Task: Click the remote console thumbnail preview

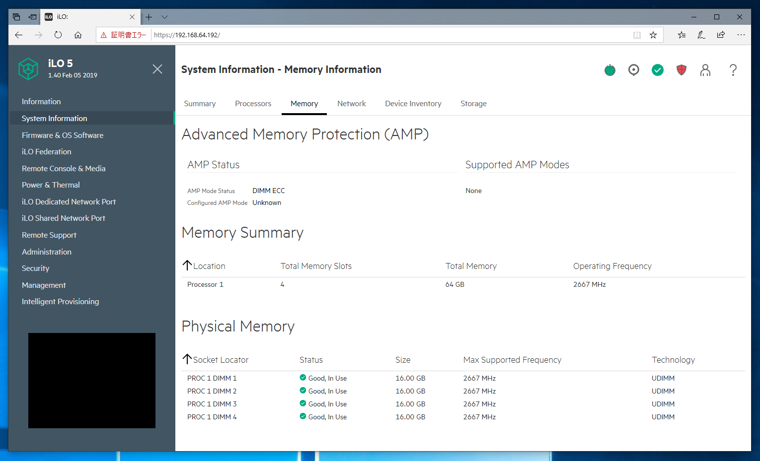Action: click(x=92, y=380)
